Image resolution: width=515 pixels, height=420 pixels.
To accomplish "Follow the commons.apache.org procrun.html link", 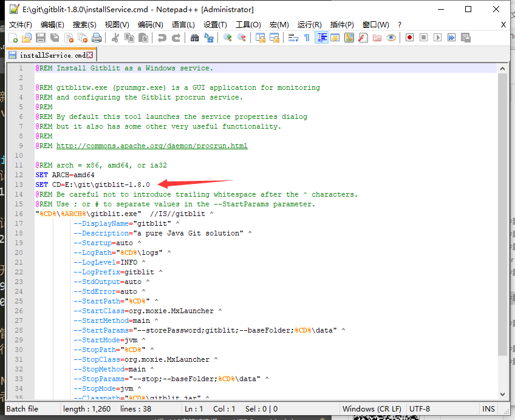I will click(x=152, y=146).
